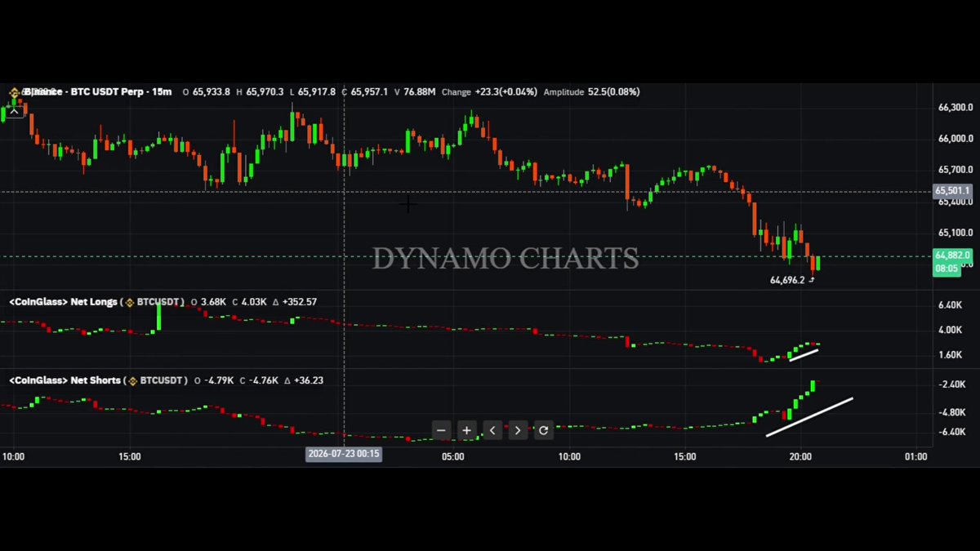Click the 1.60K Net Longs axis label
Viewport: 980px width, 551px height.
click(951, 356)
